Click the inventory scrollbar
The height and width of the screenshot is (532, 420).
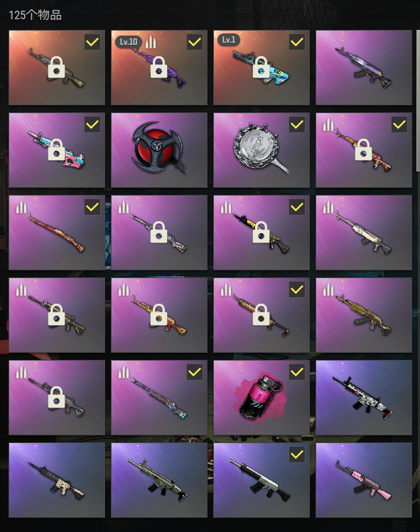coord(418,101)
